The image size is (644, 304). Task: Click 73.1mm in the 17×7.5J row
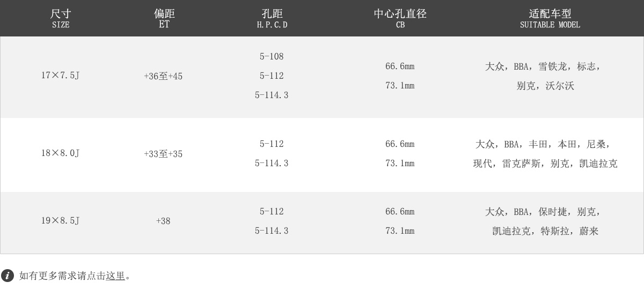point(400,86)
